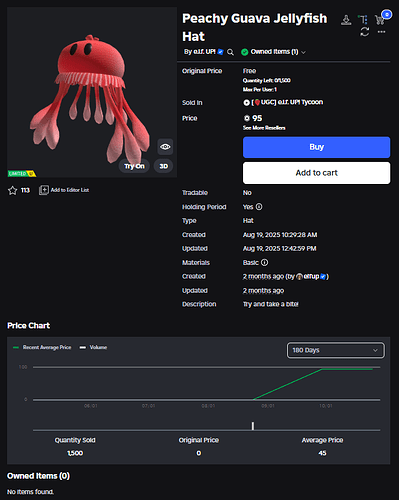This screenshot has height=500, width=399.
Task: Click the Average Price value 45
Action: click(322, 453)
